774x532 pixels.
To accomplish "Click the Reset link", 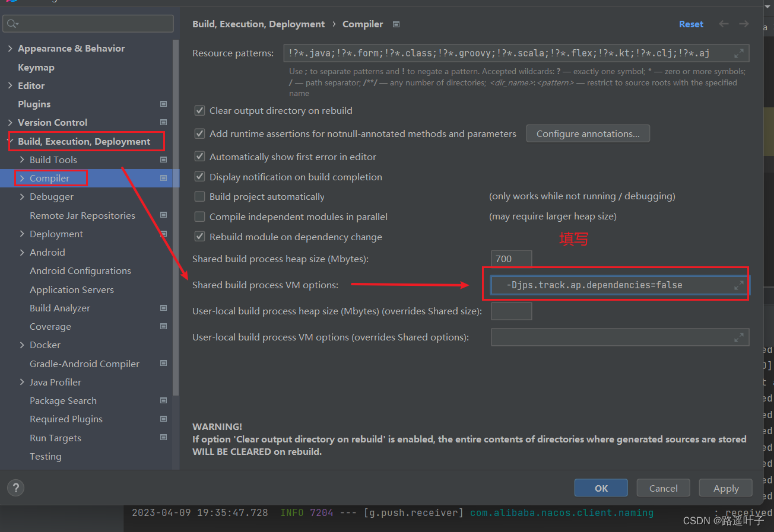I will tap(691, 24).
